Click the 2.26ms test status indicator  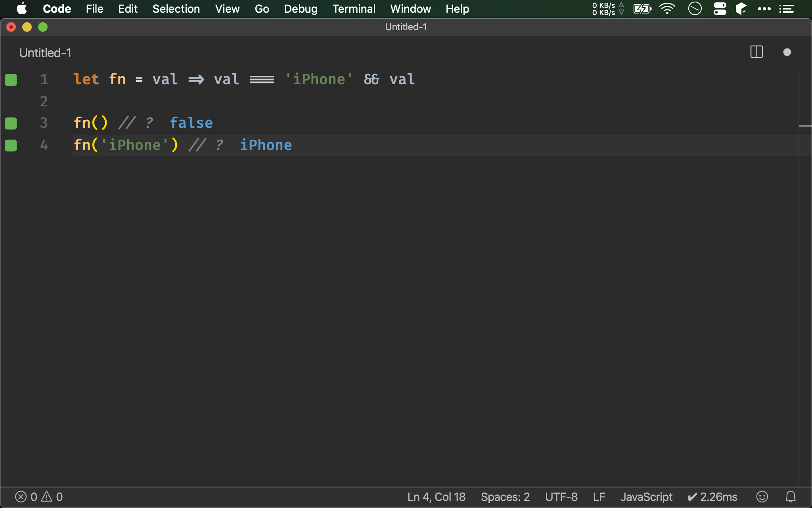click(x=712, y=496)
